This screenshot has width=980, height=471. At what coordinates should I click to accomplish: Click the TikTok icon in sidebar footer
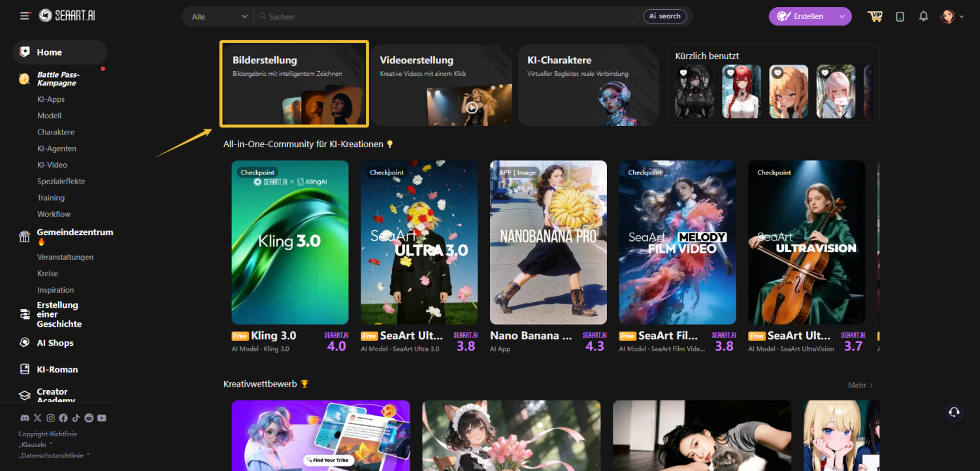(76, 418)
